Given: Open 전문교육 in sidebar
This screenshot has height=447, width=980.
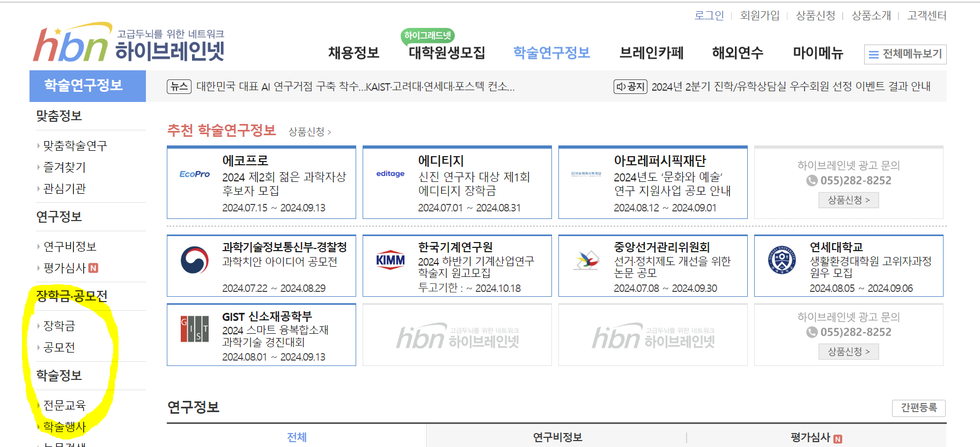Looking at the screenshot, I should pos(64,405).
